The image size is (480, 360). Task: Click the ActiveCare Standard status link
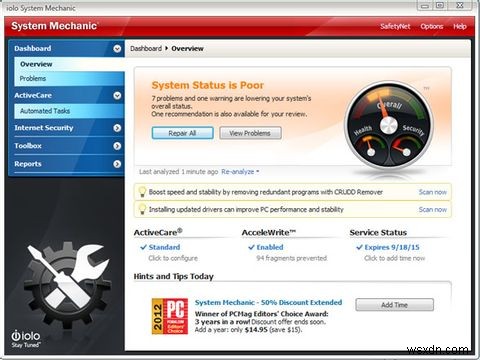(164, 247)
